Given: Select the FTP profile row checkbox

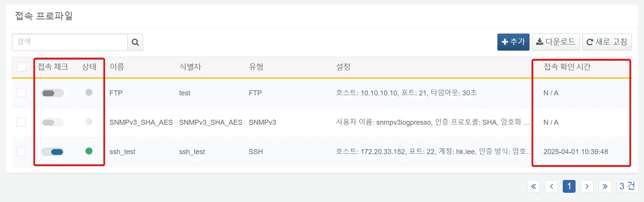Looking at the screenshot, I should 22,93.
